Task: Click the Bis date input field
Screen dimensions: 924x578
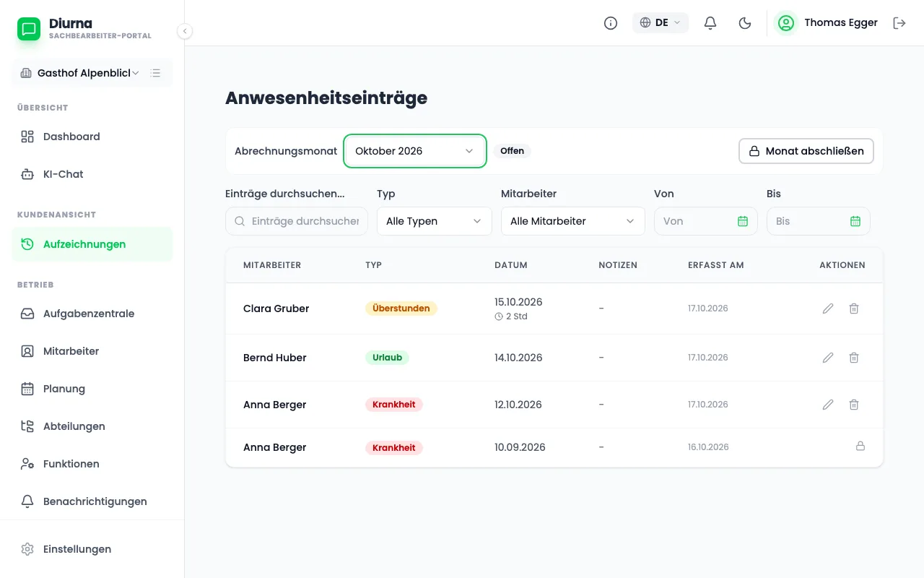Action: 819,221
